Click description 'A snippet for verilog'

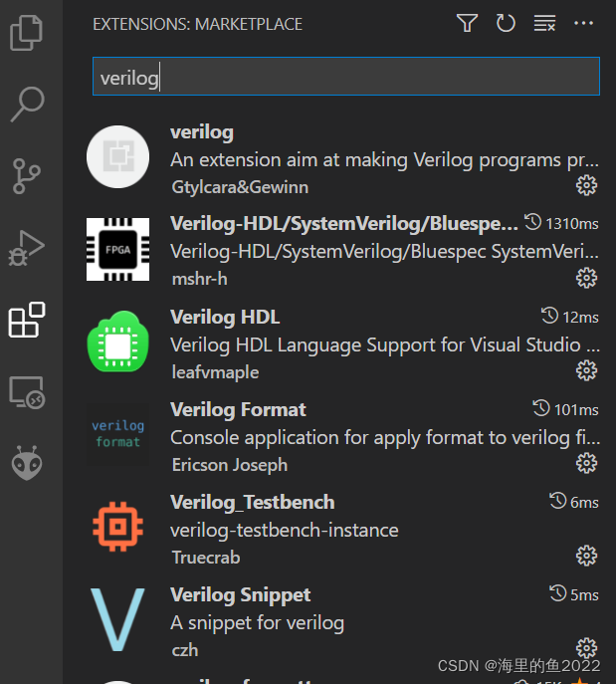pyautogui.click(x=257, y=623)
